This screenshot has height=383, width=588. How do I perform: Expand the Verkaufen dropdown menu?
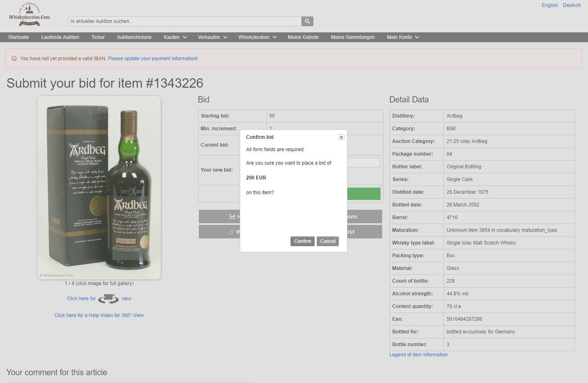(212, 37)
